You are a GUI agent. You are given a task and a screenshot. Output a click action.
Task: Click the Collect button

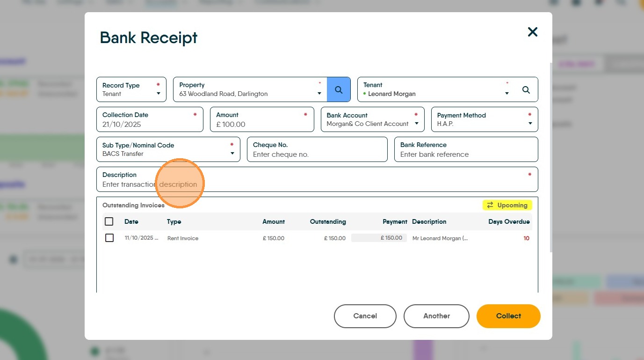tap(508, 316)
